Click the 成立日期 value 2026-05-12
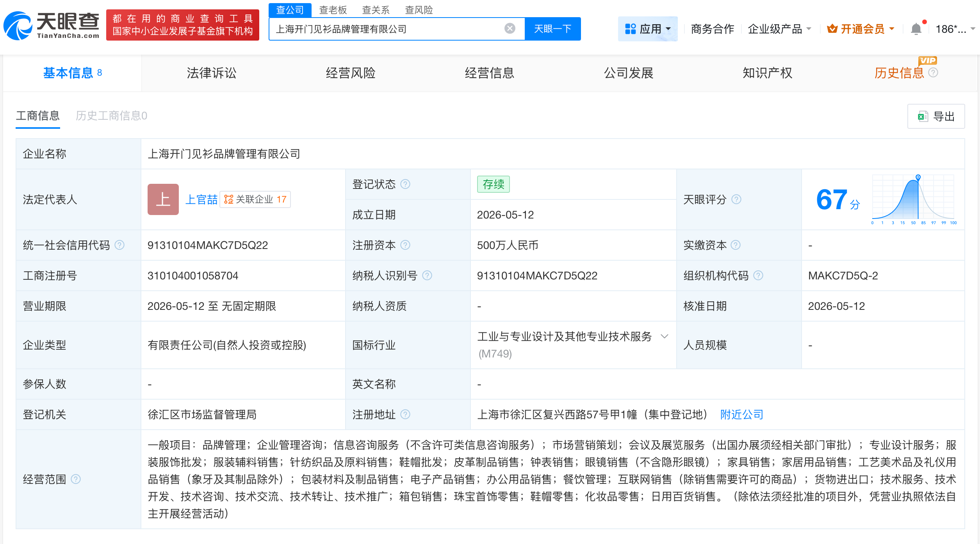Screen dimensions: 980x544 505,215
